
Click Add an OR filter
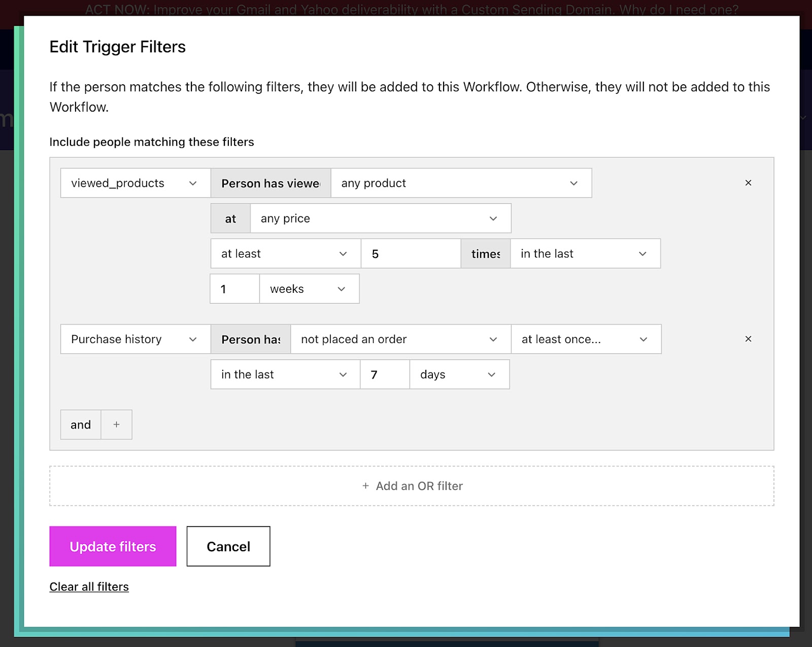tap(411, 486)
